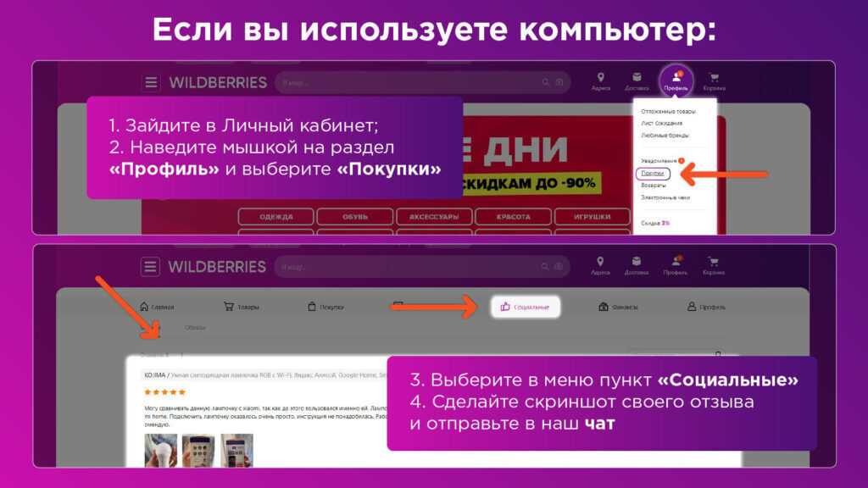This screenshot has height=488, width=868.
Task: Open hamburger menu in bottom Wildberries screenshot
Action: (x=150, y=267)
